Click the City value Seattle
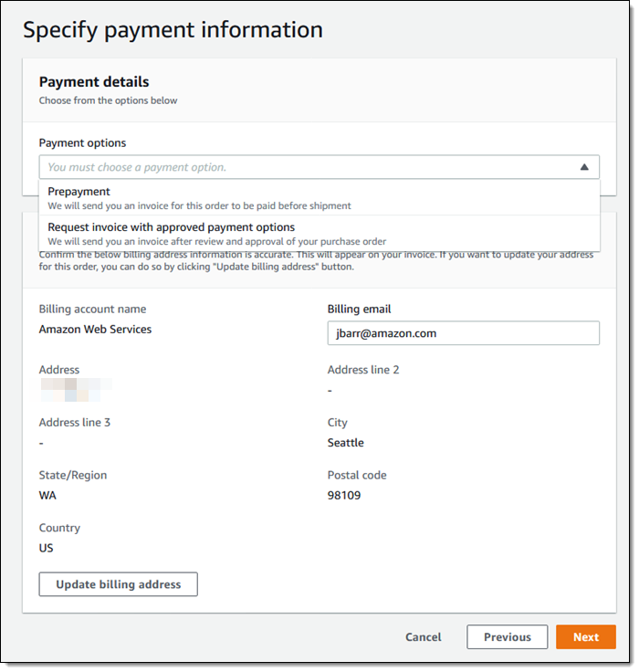The height and width of the screenshot is (672, 639). pyautogui.click(x=345, y=443)
